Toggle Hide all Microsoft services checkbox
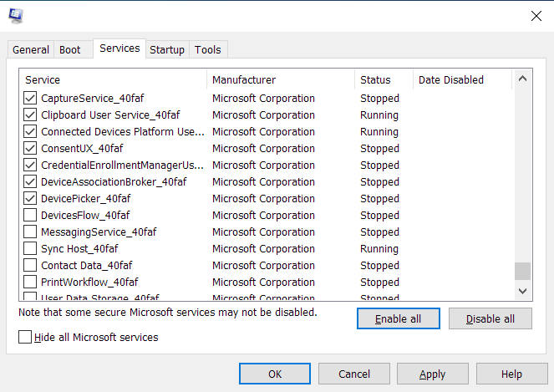 (x=25, y=338)
